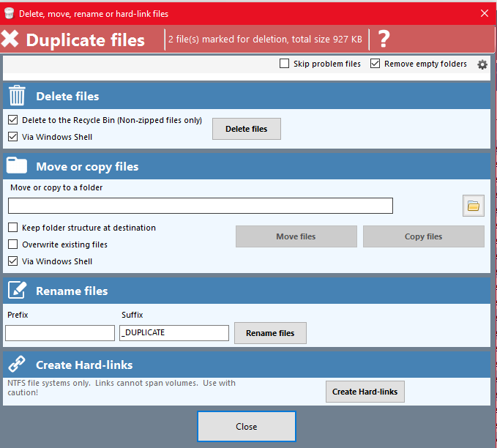The image size is (497, 448).
Task: Click the Copy files button
Action: [x=424, y=236]
